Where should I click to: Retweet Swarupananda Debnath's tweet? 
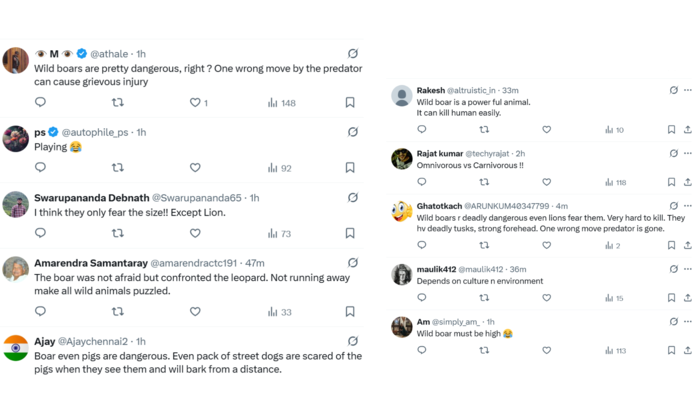[118, 233]
